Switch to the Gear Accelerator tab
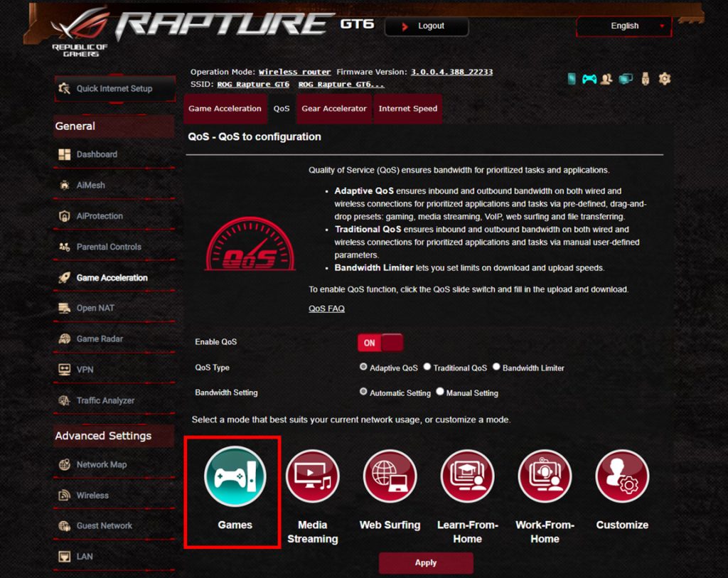 334,109
